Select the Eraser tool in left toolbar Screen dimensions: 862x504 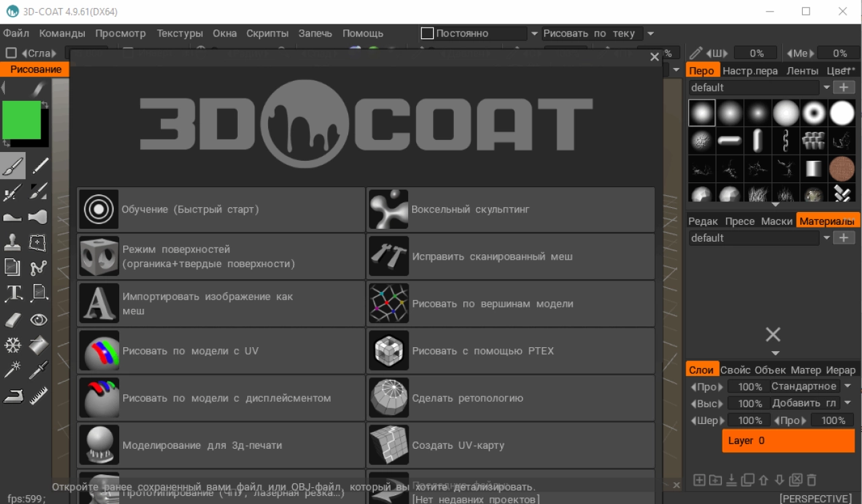[13, 320]
